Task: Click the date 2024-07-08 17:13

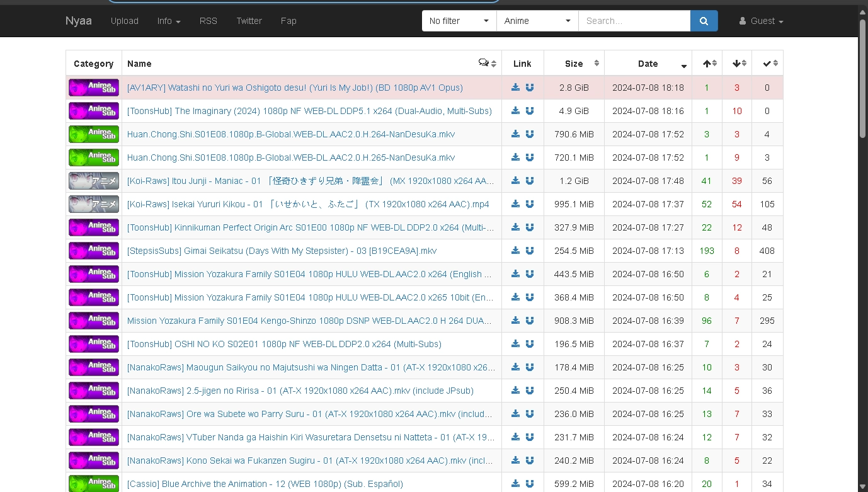Action: point(648,251)
